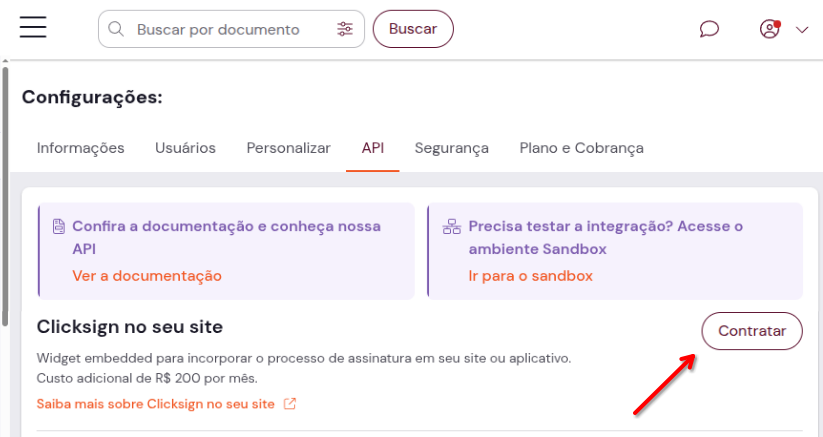Image resolution: width=823 pixels, height=437 pixels.
Task: Click the Clicksign no seu site heading
Action: click(130, 327)
